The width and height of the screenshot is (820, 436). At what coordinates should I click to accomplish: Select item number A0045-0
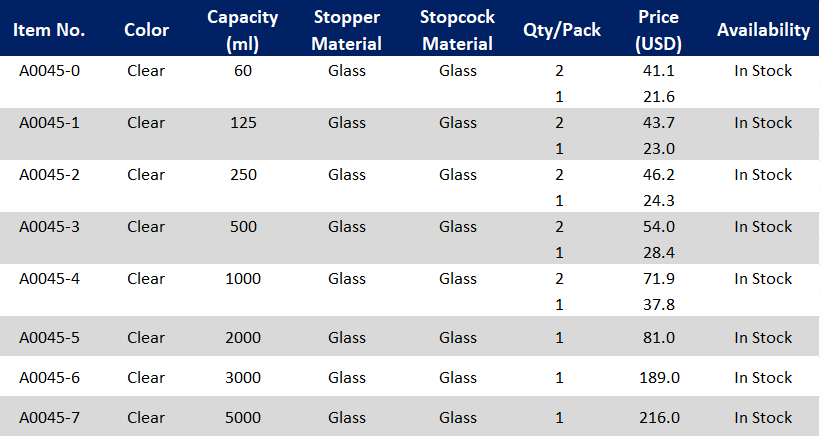click(x=49, y=70)
